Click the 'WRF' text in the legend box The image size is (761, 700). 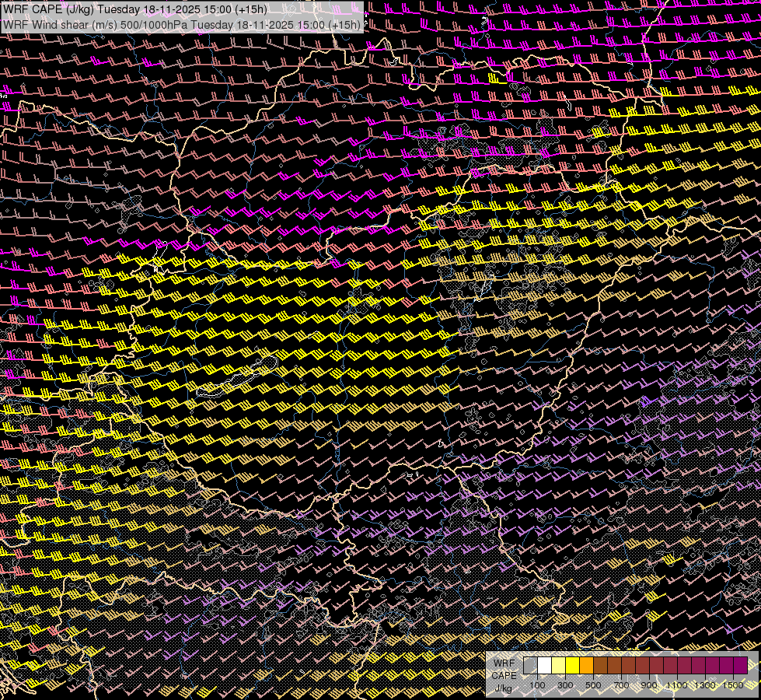504,663
